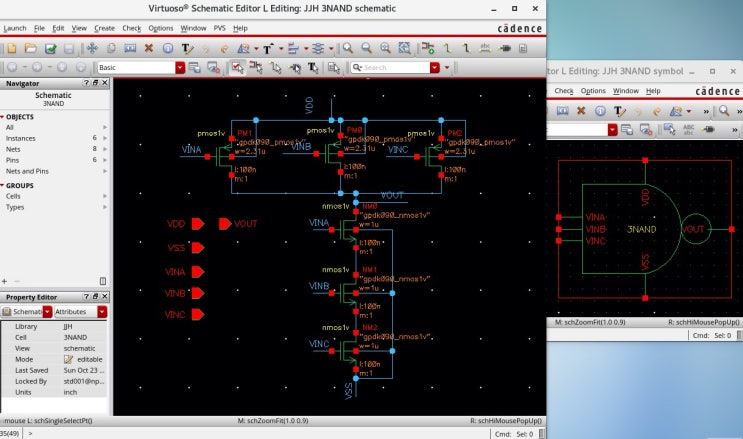Open the Attributes dropdown in Property Editor
743x439 pixels.
click(102, 313)
